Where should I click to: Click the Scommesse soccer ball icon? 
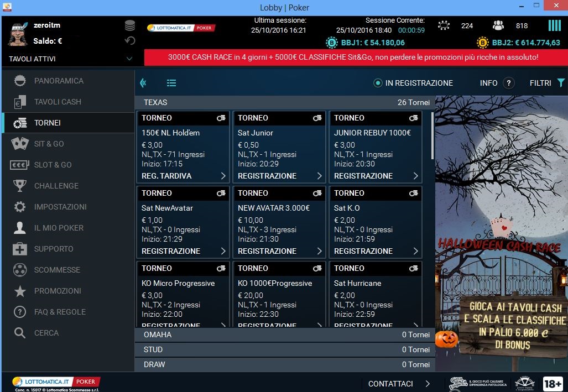(x=20, y=270)
